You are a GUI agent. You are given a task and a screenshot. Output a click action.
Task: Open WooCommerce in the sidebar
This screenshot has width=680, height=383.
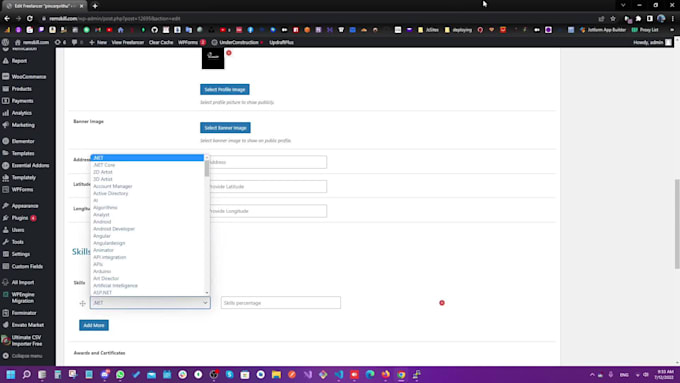point(29,77)
